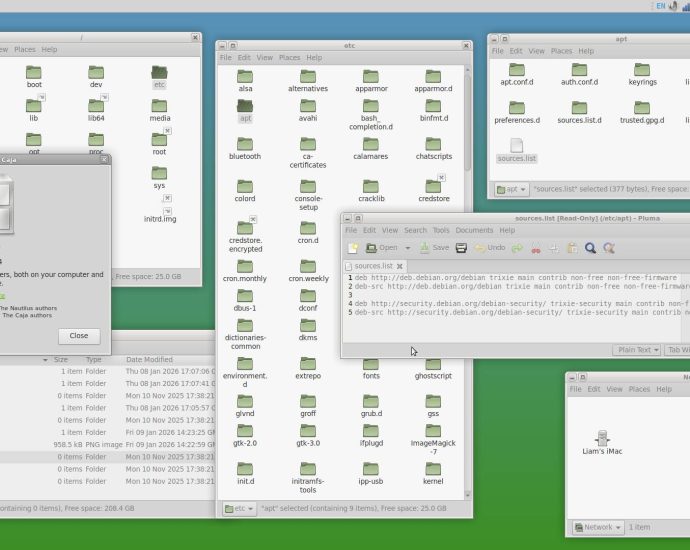Click the green Redo arrow in Pluma
This screenshot has height=550, width=690.
517,249
